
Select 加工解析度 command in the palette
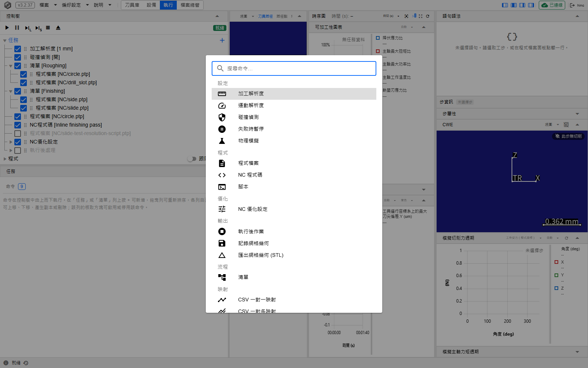(294, 94)
